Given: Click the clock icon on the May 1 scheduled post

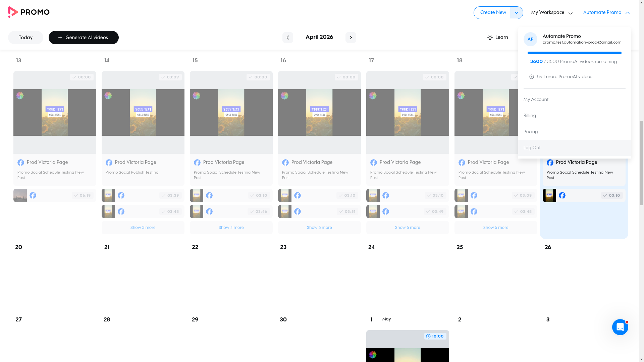Looking at the screenshot, I should coord(428,336).
